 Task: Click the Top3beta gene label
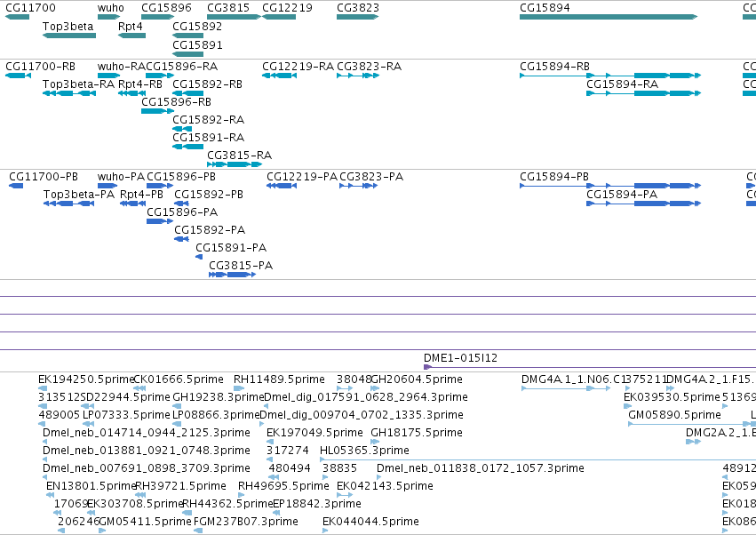[68, 27]
